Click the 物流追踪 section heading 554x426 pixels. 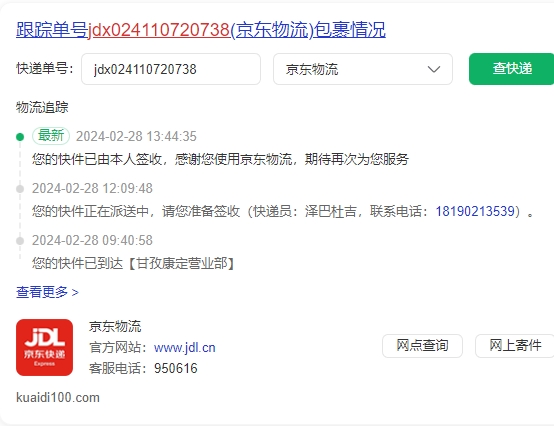pyautogui.click(x=42, y=107)
